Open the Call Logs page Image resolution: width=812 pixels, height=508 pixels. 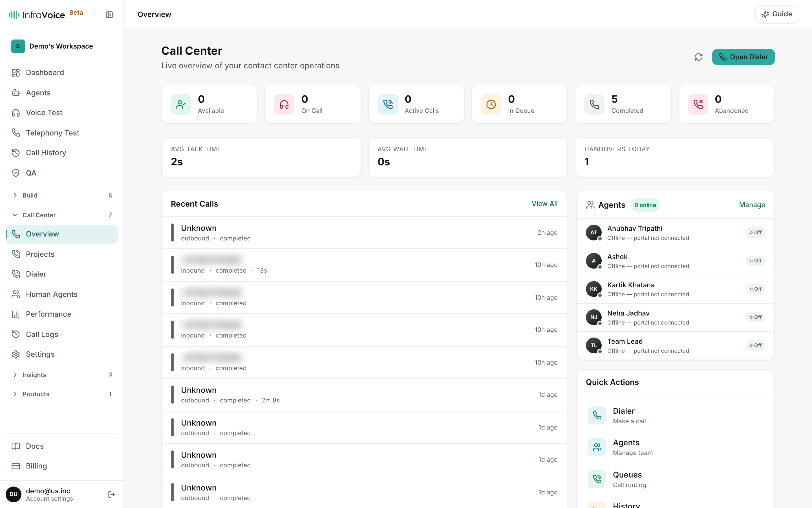[62, 334]
